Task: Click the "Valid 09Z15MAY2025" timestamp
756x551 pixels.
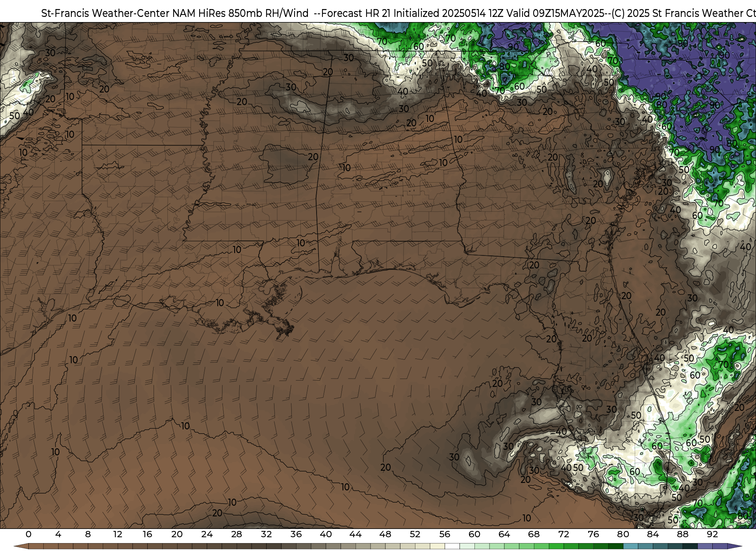Action: (555, 13)
